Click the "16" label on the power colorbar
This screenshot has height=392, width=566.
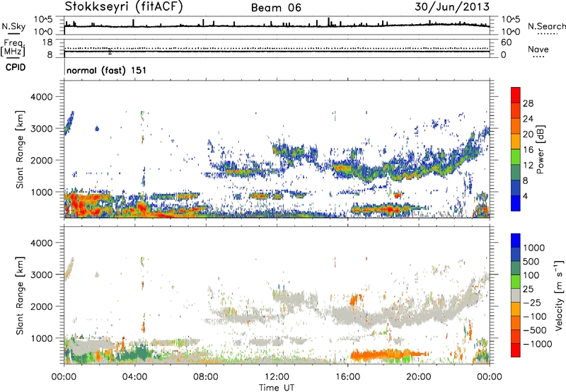click(528, 150)
